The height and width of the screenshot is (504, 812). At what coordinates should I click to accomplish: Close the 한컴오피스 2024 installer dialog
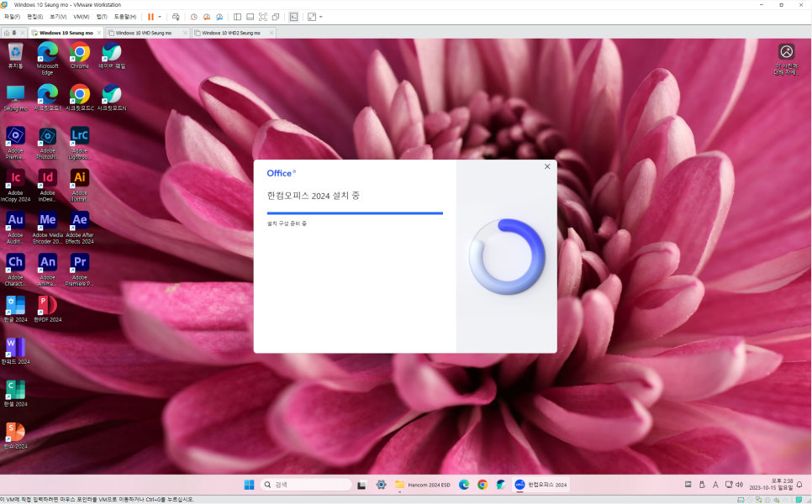[x=547, y=166]
